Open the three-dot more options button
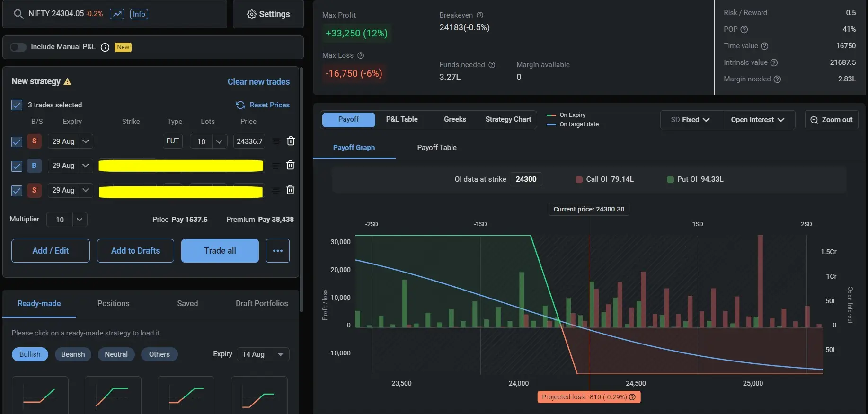Image resolution: width=868 pixels, height=414 pixels. point(278,251)
